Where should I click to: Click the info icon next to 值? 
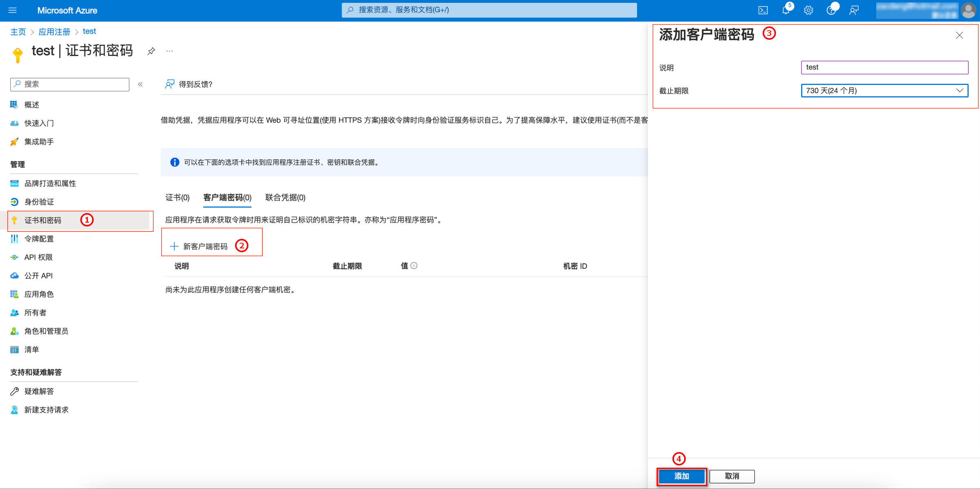tap(414, 266)
